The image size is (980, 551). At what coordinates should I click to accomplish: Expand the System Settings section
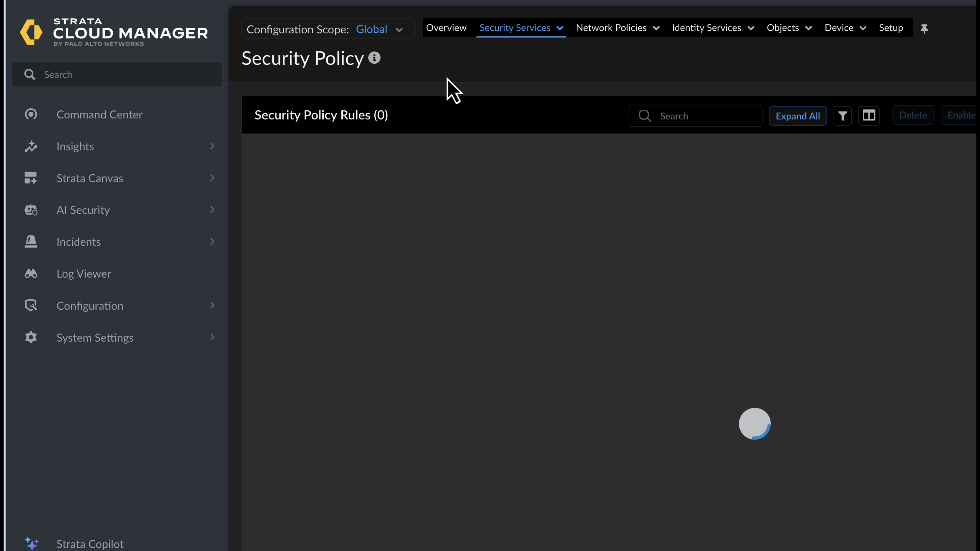click(x=95, y=337)
